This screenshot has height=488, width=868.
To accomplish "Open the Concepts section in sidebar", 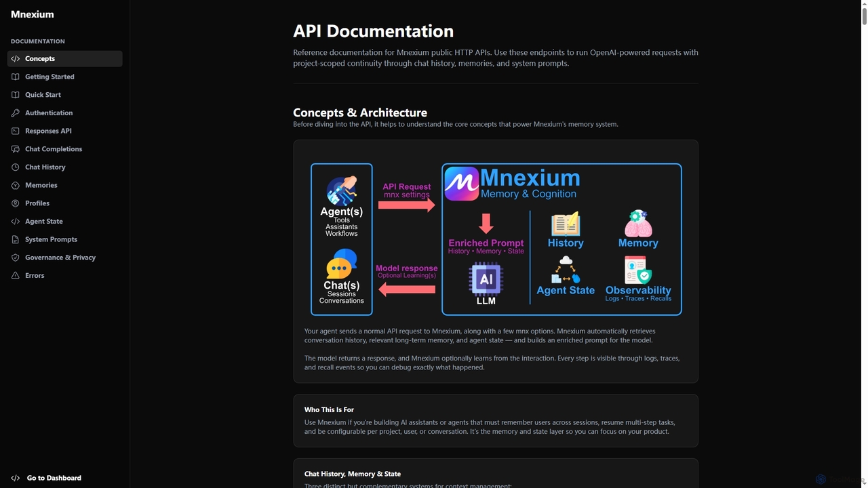I will click(65, 59).
